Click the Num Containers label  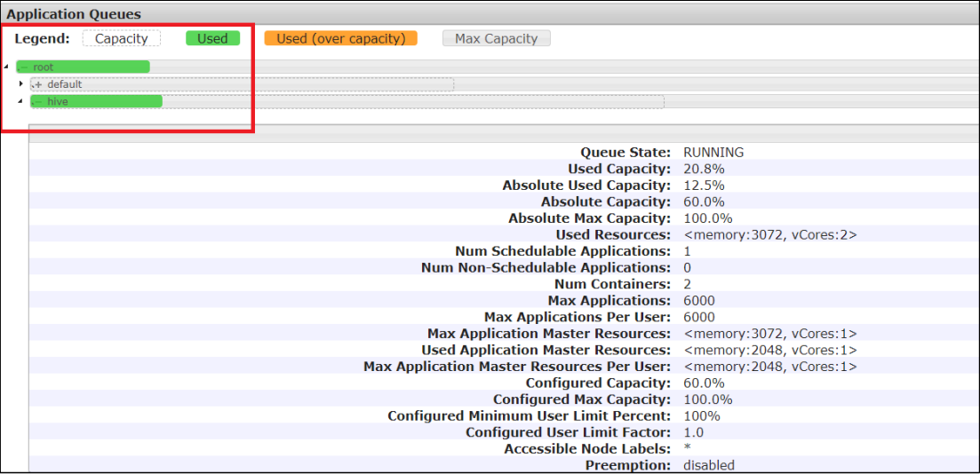tap(612, 284)
